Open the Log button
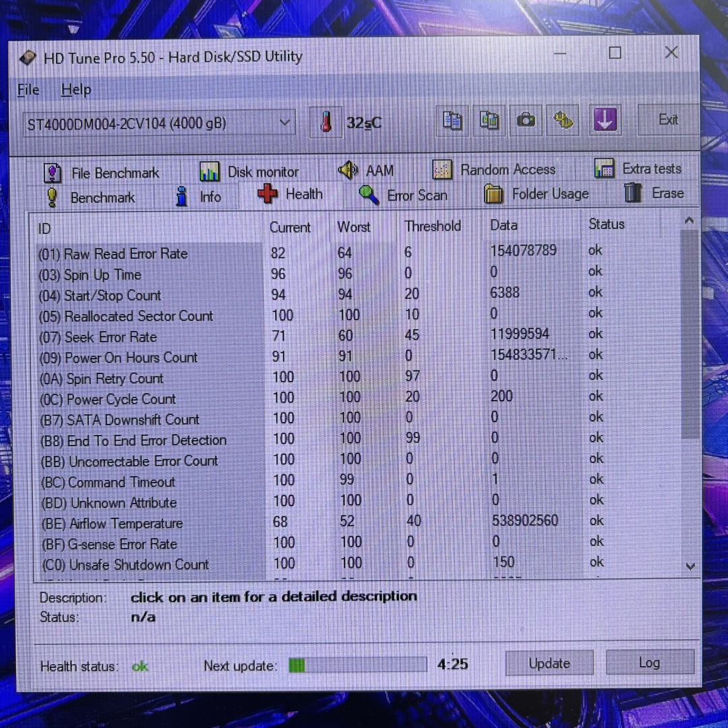 tap(649, 663)
